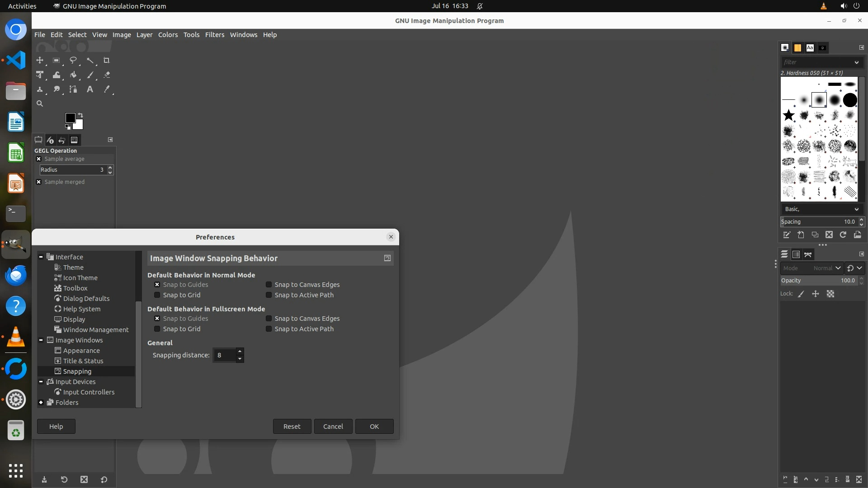Swap foreground and background colors

click(x=80, y=115)
